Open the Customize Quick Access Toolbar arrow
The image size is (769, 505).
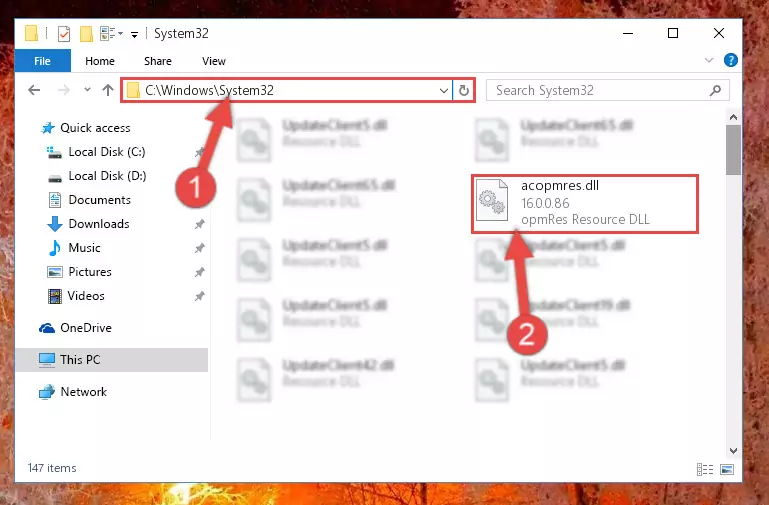[x=134, y=34]
